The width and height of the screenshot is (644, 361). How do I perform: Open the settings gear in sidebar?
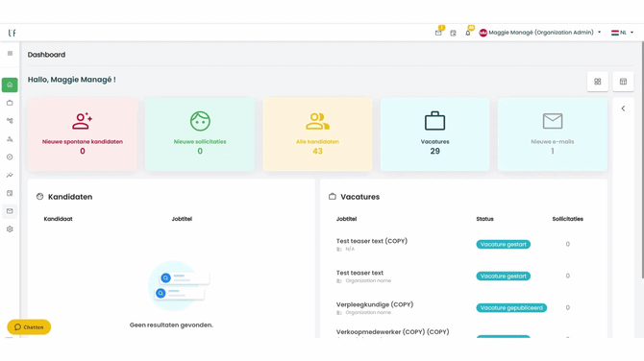click(x=10, y=229)
